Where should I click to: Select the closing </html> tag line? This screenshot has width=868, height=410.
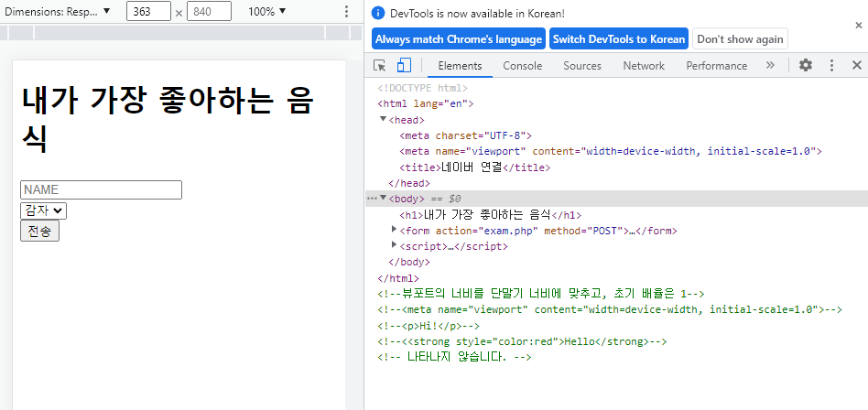pos(397,278)
